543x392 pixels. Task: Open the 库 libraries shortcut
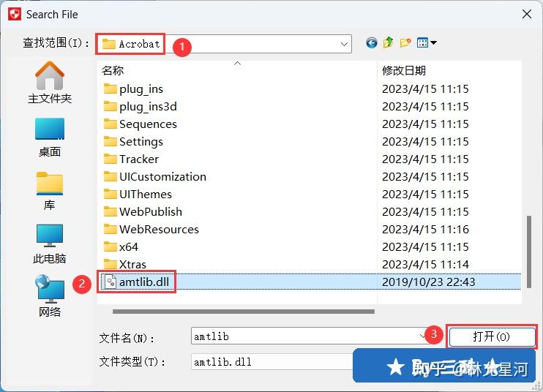(50, 191)
